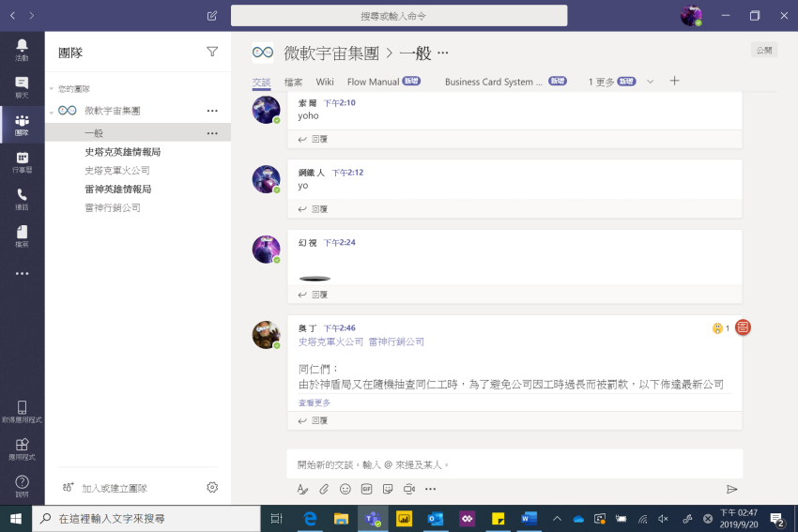This screenshot has width=798, height=532.
Task: Click the surprised emoji reaction on 奧丁's message
Action: pyautogui.click(x=717, y=328)
